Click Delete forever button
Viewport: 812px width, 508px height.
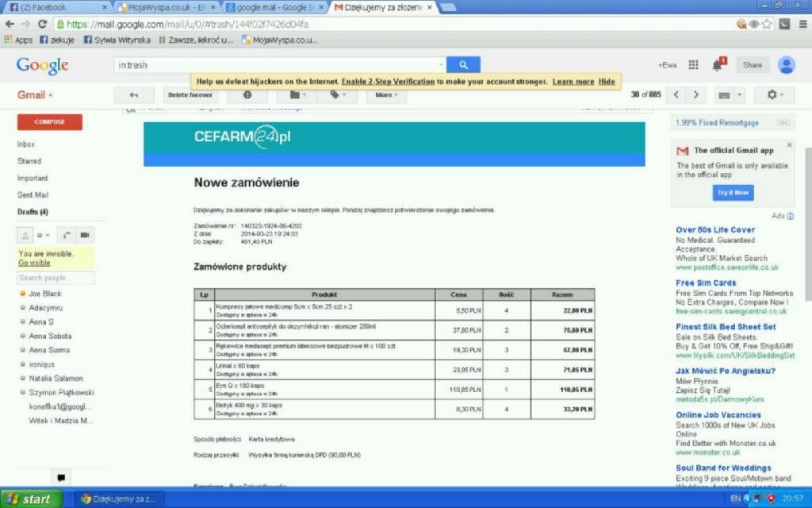point(190,95)
